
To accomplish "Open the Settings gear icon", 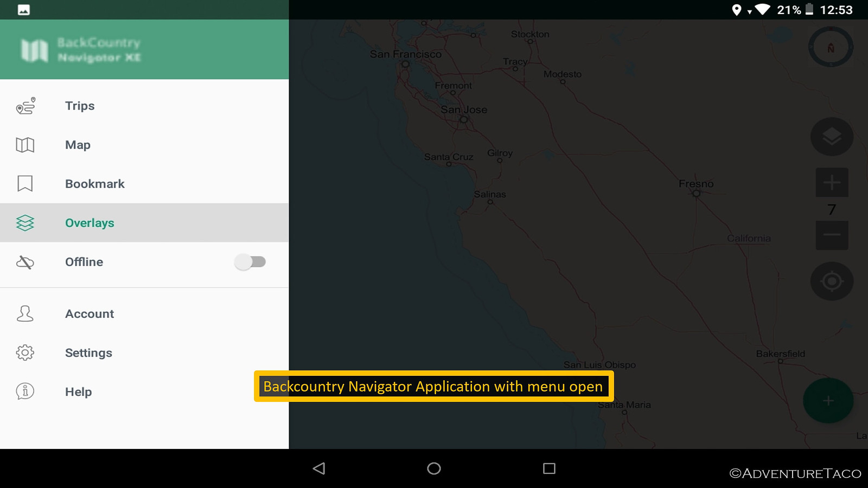I will [x=25, y=353].
